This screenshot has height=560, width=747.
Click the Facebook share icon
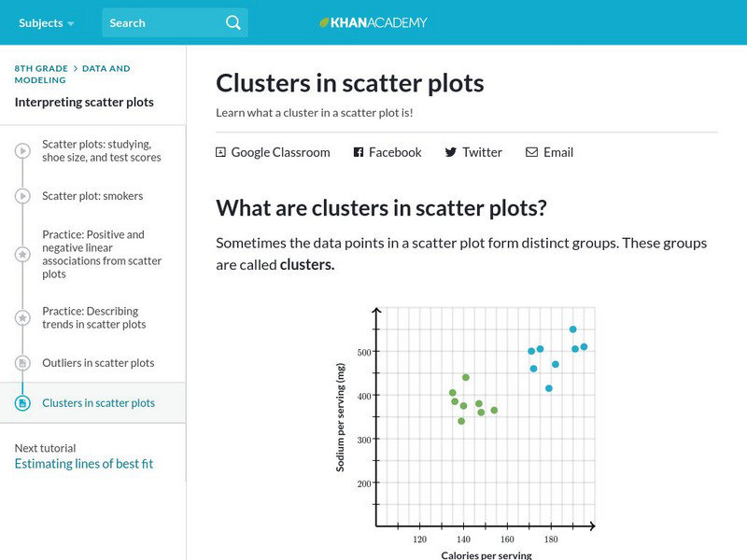(359, 152)
